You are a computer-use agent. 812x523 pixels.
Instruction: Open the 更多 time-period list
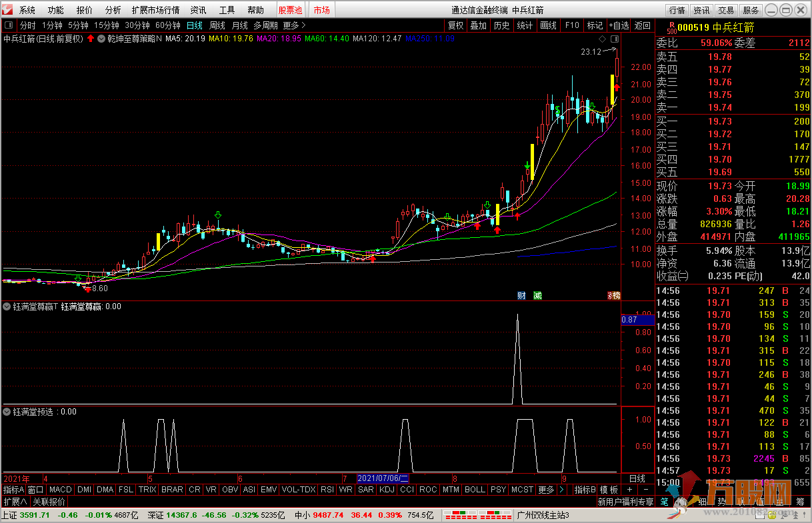294,25
